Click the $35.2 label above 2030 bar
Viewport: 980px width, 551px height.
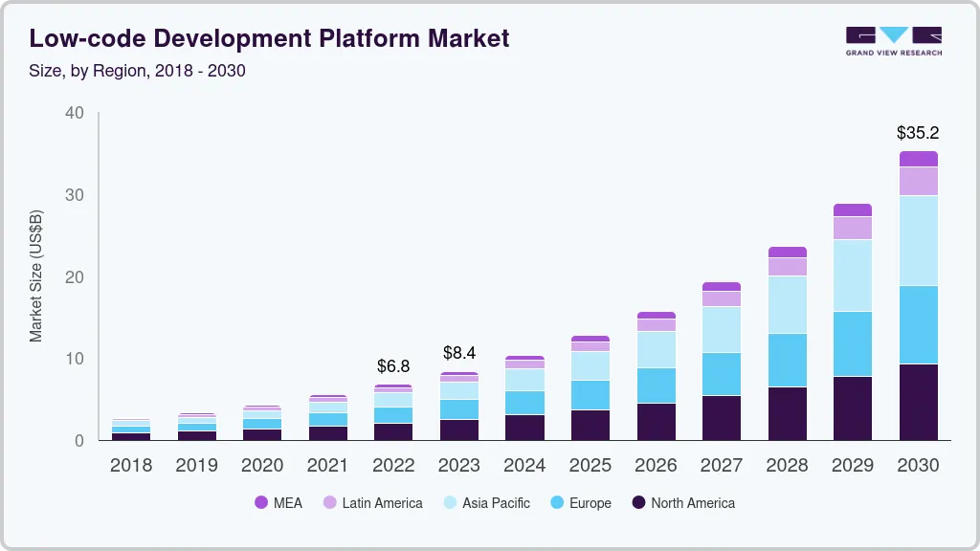point(918,132)
